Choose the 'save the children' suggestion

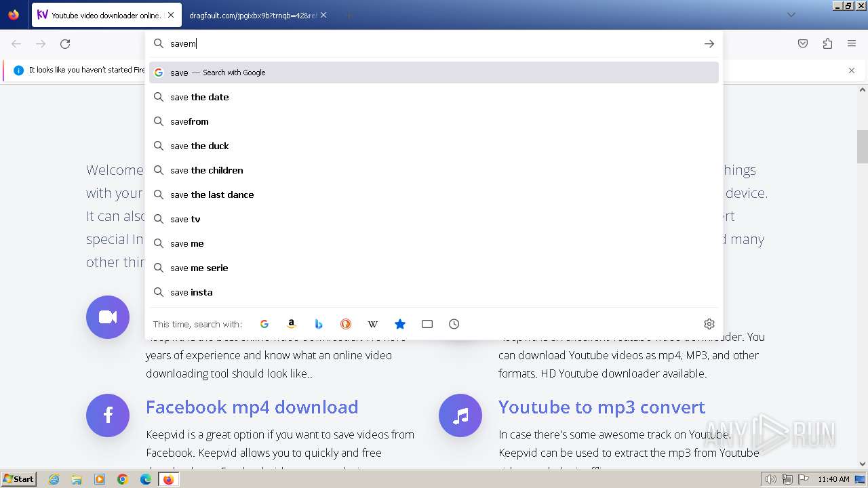coord(434,170)
